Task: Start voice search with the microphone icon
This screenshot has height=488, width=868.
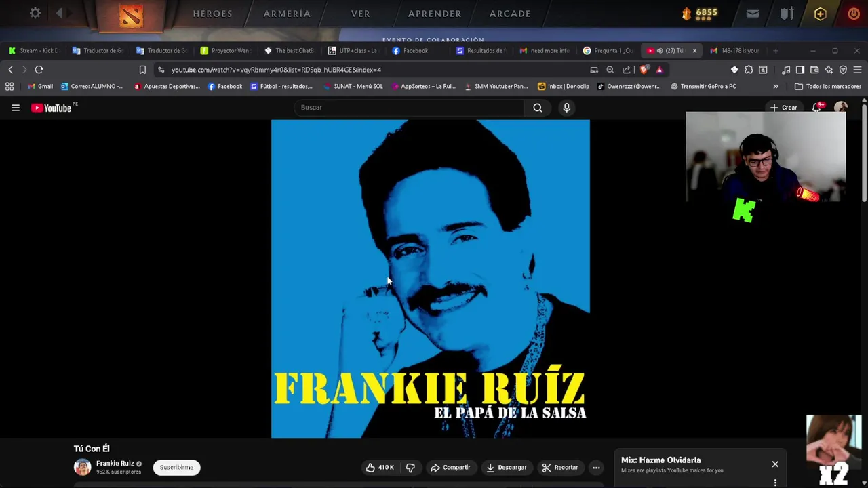Action: (x=567, y=108)
